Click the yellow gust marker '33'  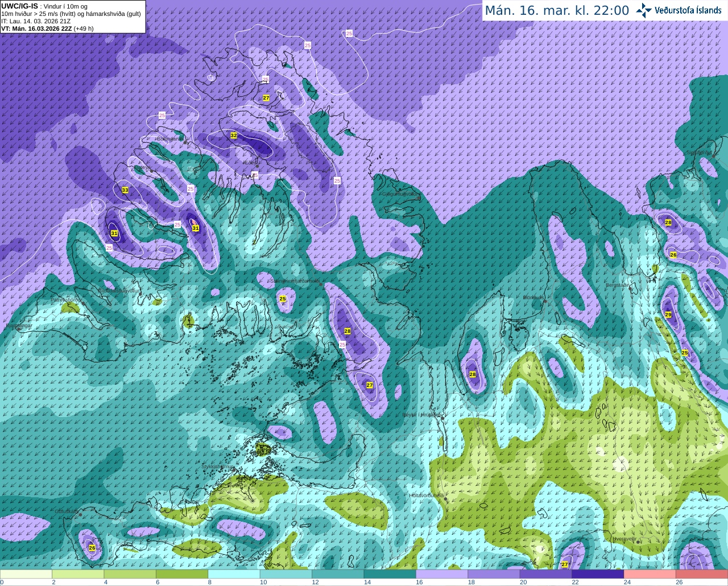tap(125, 190)
